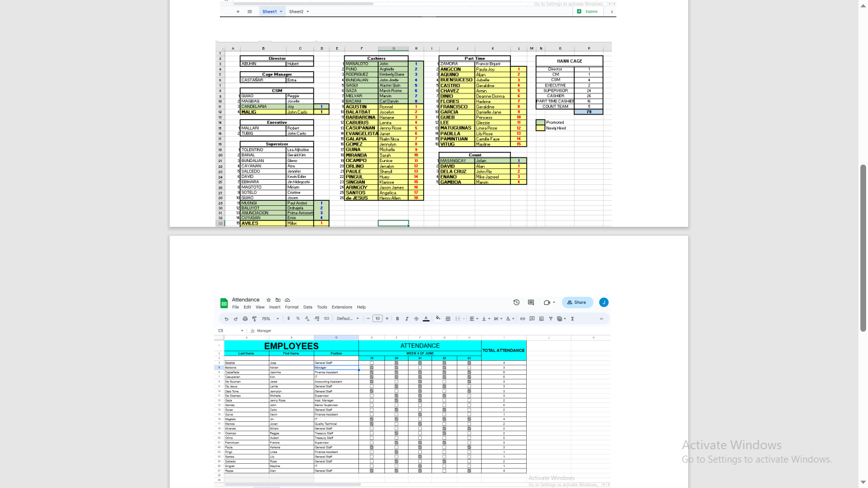The image size is (868, 488).
Task: Toggle June 20 checkbox for Magtoto
Action: (x=396, y=419)
